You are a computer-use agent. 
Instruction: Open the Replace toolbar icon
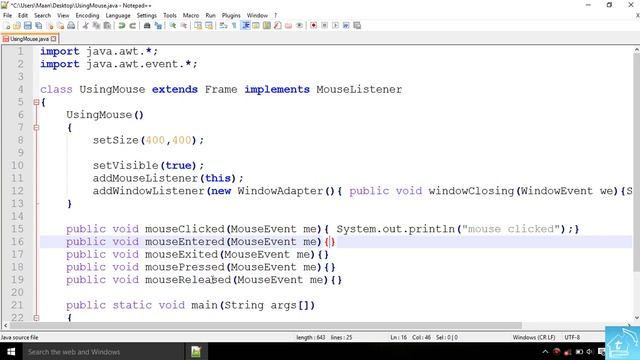coord(158,25)
